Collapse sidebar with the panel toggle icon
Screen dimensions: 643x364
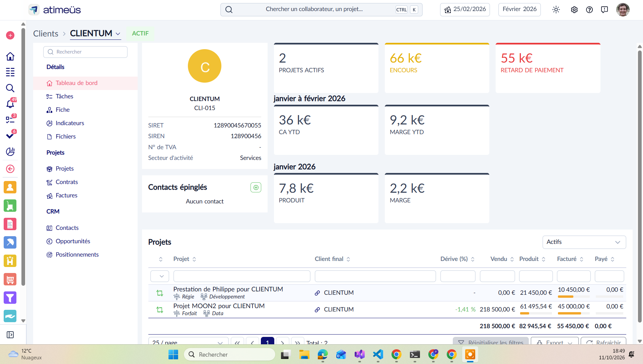coord(10,335)
